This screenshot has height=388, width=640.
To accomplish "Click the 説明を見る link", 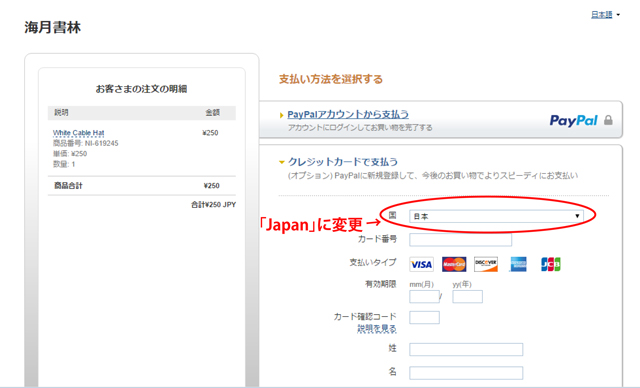I will [377, 329].
